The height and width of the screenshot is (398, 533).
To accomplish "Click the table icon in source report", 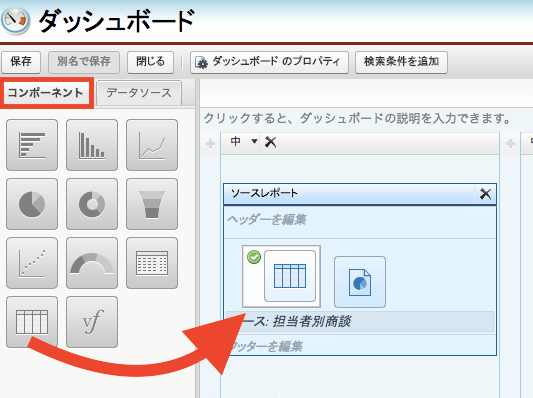I will coord(290,276).
